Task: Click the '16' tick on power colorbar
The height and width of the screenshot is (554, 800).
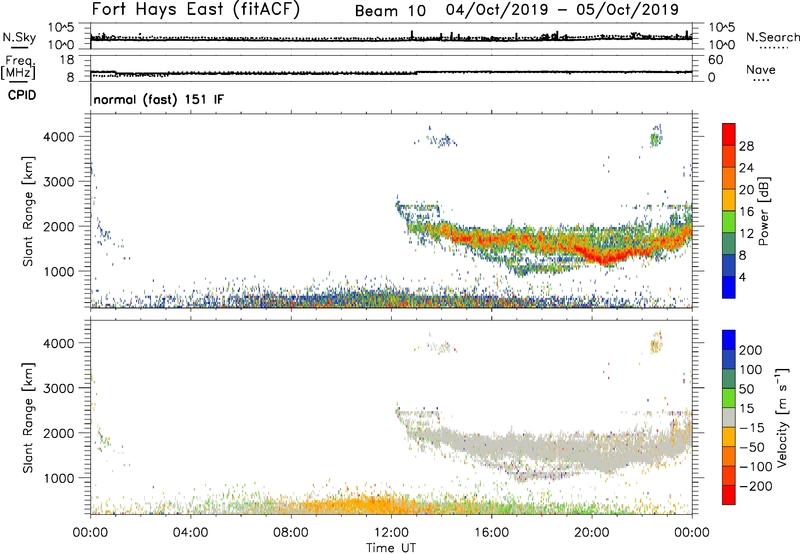Action: click(x=746, y=212)
